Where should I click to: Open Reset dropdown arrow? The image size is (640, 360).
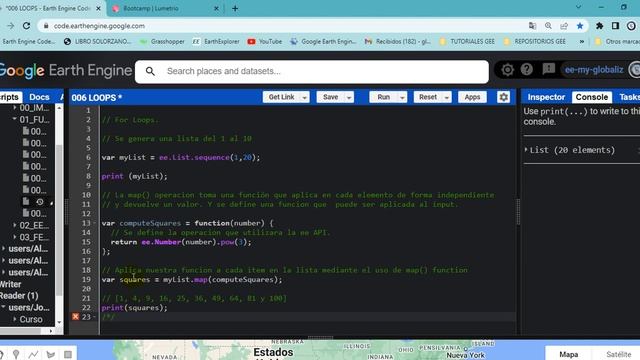coord(447,98)
